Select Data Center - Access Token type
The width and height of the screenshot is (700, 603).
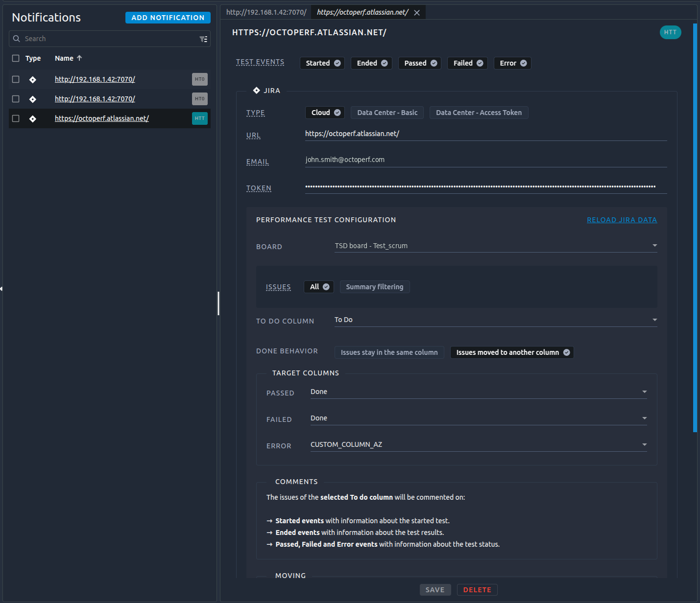click(x=479, y=113)
